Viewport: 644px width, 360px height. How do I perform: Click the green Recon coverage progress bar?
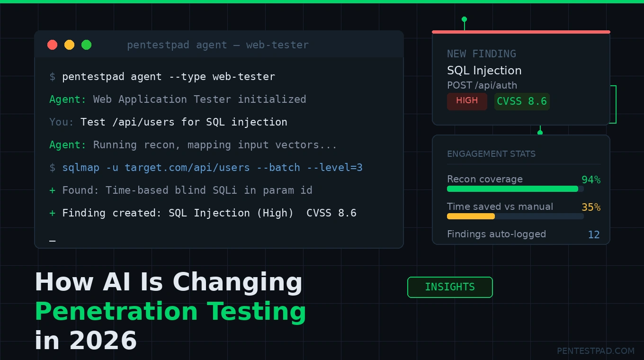click(x=515, y=189)
